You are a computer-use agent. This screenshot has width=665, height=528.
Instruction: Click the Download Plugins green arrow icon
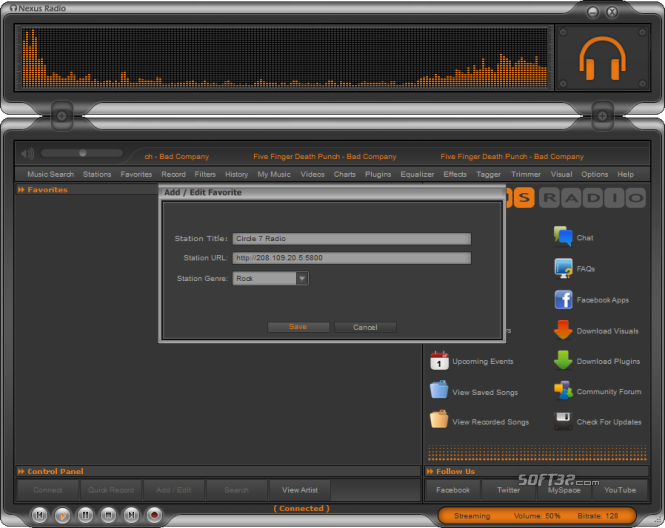(563, 360)
